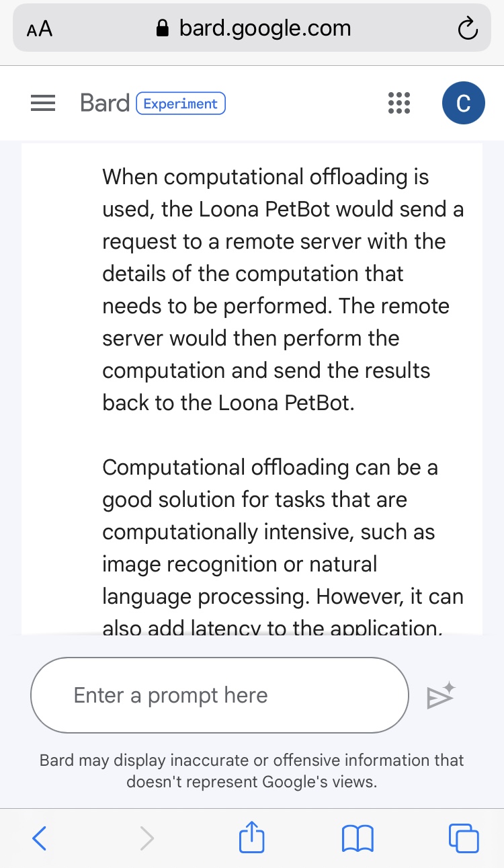This screenshot has height=868, width=504.
Task: Show Safari bookmarks
Action: coord(358,838)
